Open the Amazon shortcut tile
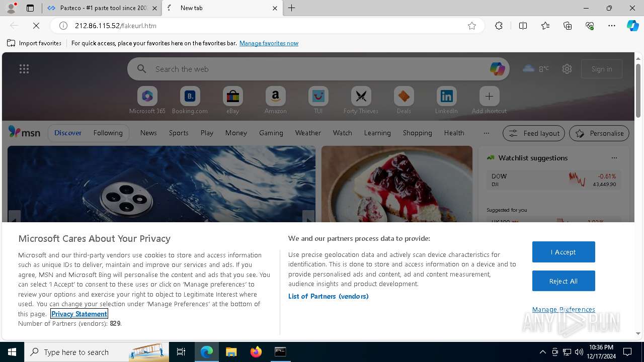 point(275,101)
